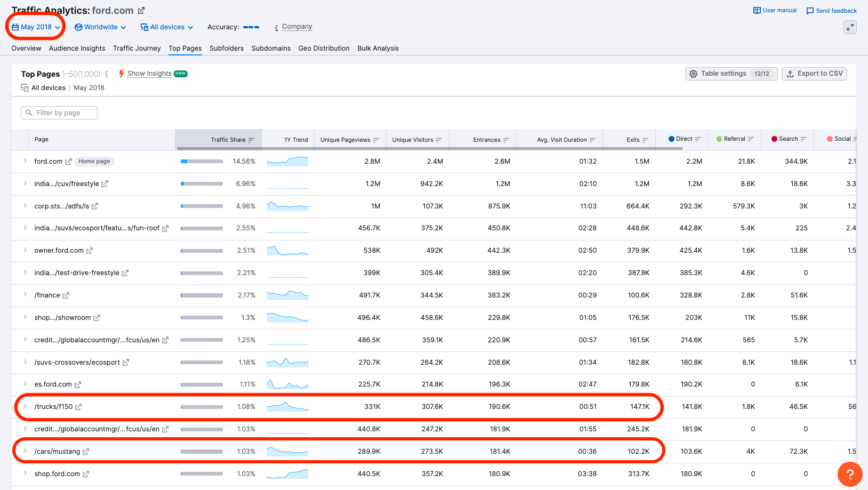Open external link for owner.ford.com

click(x=90, y=251)
